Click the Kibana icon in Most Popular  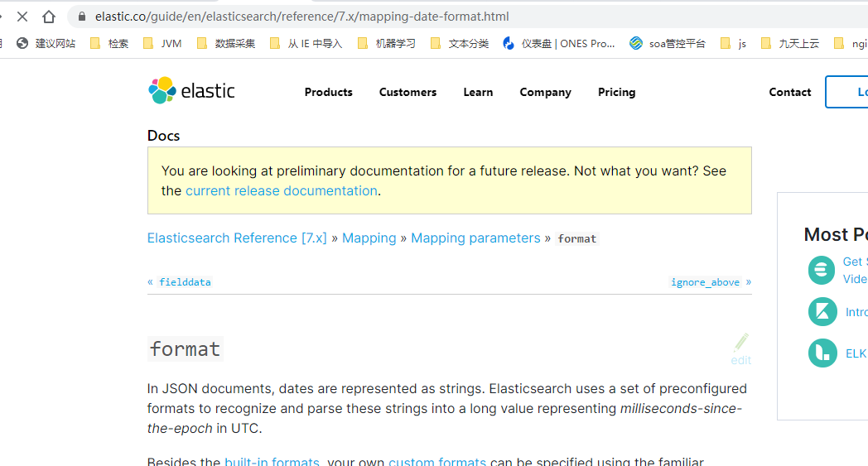822,311
